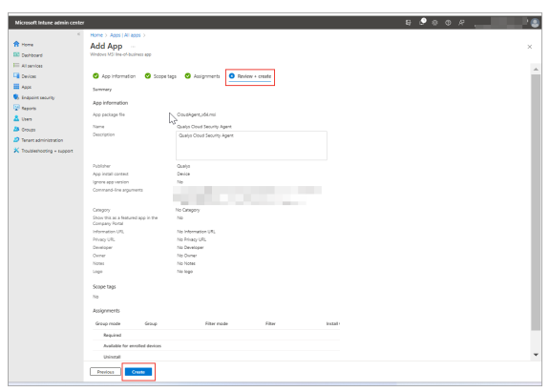Viewport: 550px width, 392px height.
Task: Click the Uninstall assignment row
Action: click(x=217, y=357)
